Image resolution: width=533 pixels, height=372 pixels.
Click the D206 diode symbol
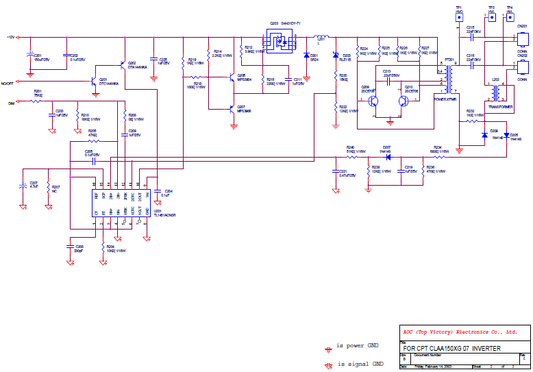click(485, 135)
